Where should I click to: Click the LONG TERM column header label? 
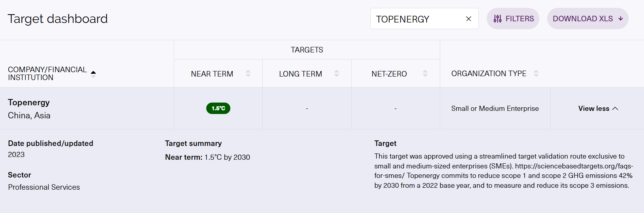[x=300, y=74]
